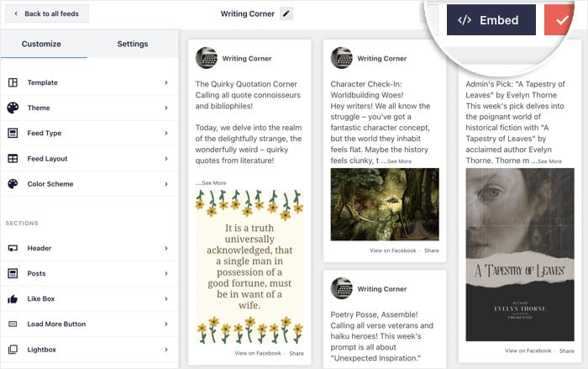This screenshot has width=588, height=369.
Task: Click the Like Box thumbs-up icon
Action: [13, 298]
